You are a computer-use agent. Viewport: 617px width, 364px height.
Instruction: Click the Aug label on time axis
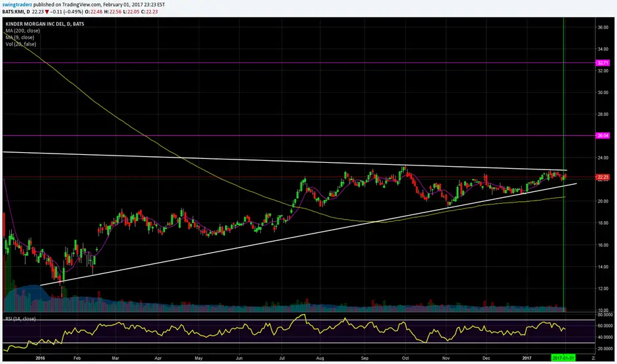[x=320, y=358]
